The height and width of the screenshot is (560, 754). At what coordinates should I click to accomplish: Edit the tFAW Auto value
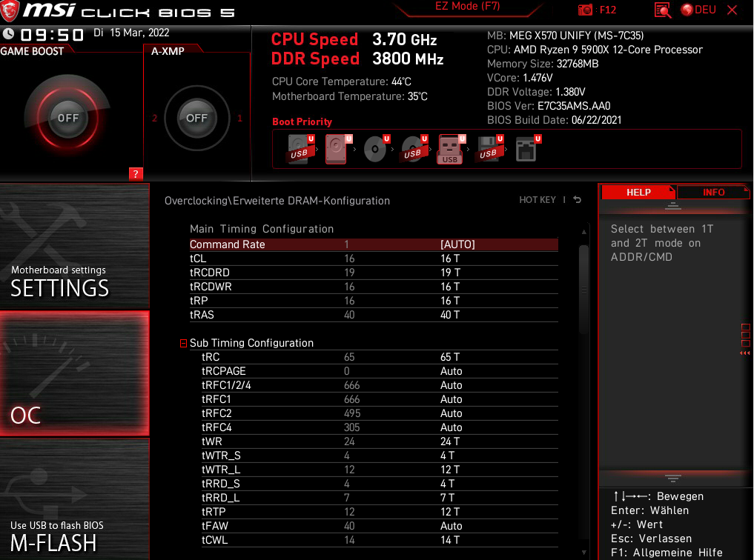(x=451, y=526)
